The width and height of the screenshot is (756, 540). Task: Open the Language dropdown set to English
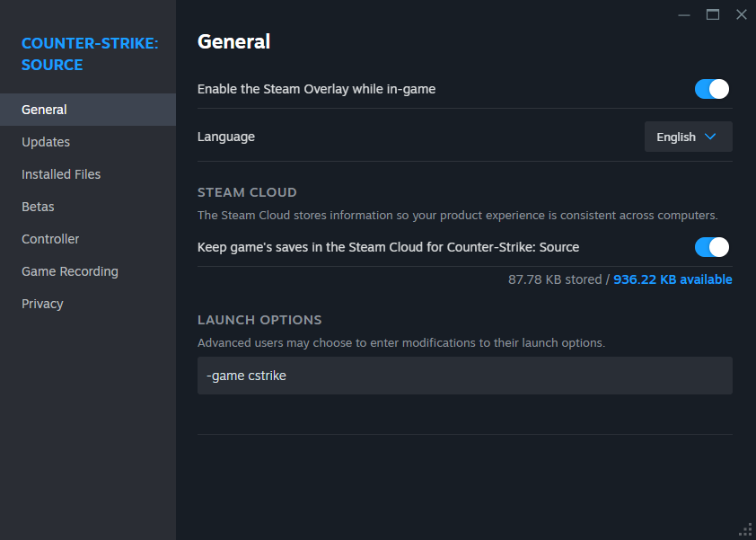click(x=688, y=137)
